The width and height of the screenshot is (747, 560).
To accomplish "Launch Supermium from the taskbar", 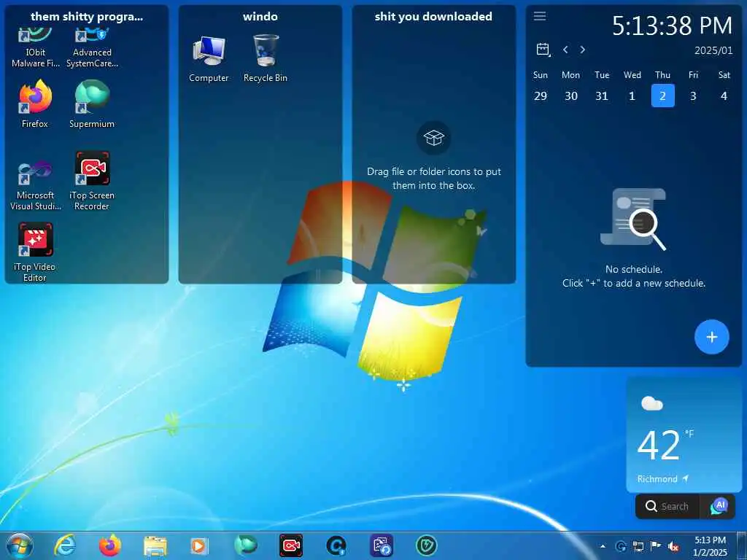I will (246, 545).
